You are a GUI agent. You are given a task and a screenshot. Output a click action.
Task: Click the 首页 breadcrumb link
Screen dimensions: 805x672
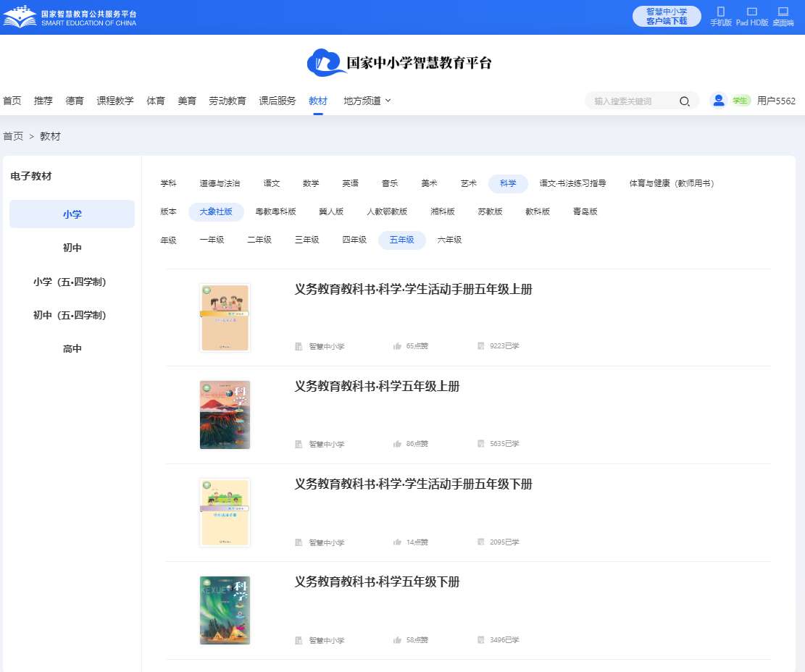click(13, 136)
